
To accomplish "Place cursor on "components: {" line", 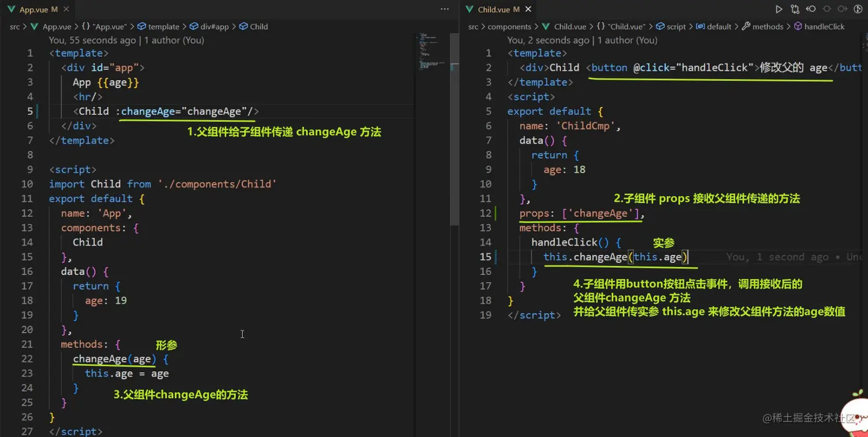I will [x=100, y=228].
